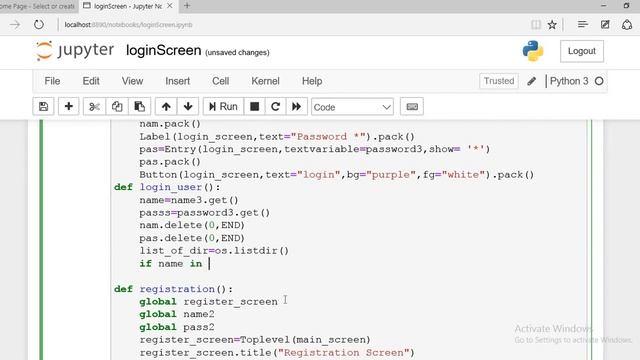Click the kernel idle circle indicator
This screenshot has height=360, width=640.
pos(599,81)
